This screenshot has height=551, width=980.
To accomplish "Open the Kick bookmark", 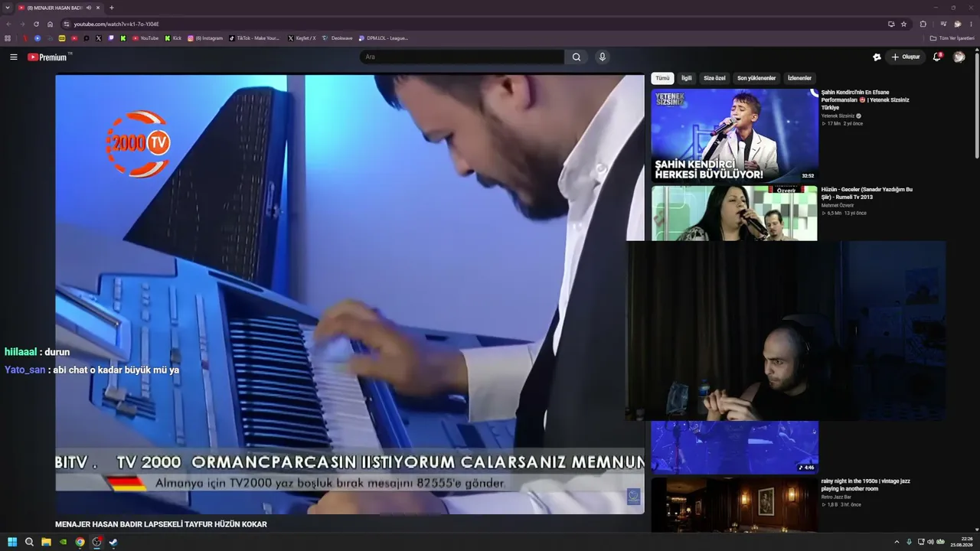I will [x=173, y=37].
